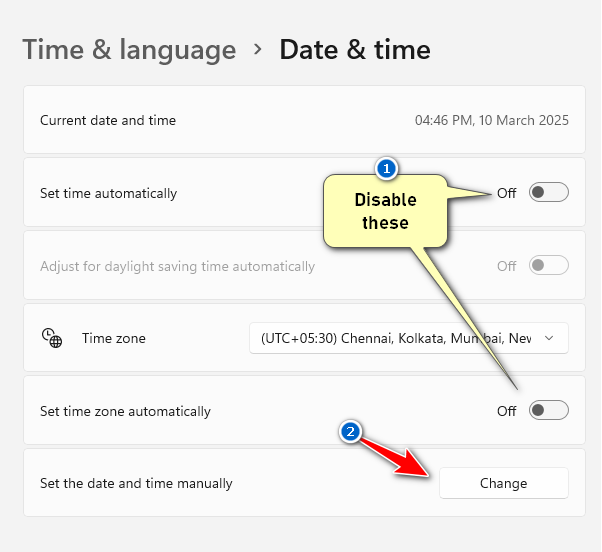Click the Date & time page heading
This screenshot has height=552, width=602.
click(354, 49)
